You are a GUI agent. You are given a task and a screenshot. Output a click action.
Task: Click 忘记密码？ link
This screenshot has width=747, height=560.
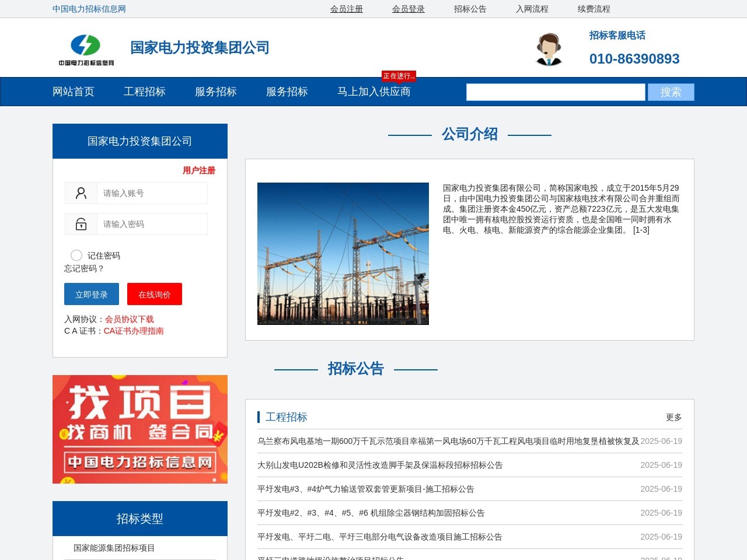point(85,268)
